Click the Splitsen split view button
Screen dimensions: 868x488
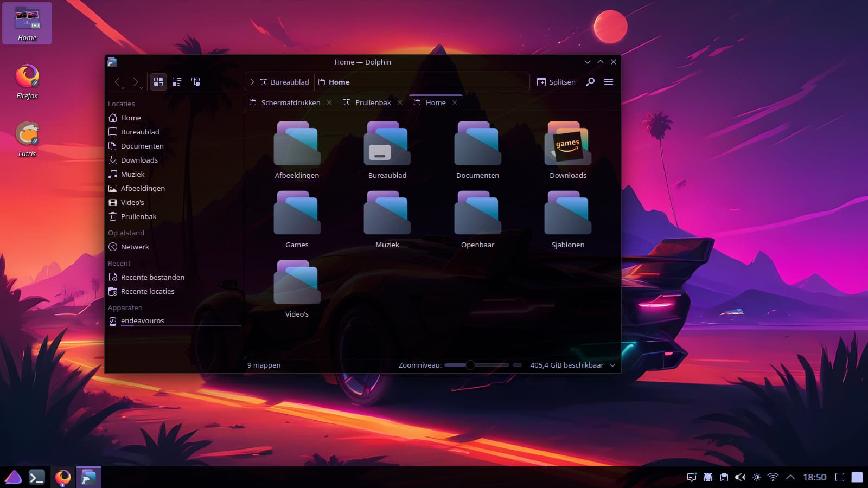[x=556, y=82]
